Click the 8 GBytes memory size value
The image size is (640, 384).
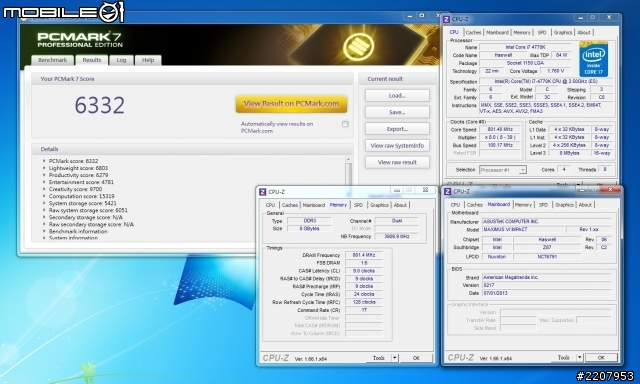(310, 229)
